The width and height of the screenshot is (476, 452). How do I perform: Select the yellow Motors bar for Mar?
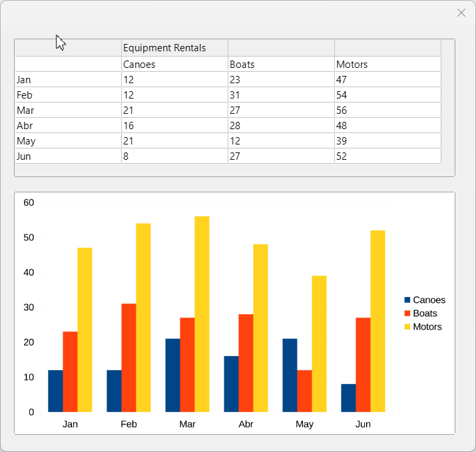(x=202, y=314)
